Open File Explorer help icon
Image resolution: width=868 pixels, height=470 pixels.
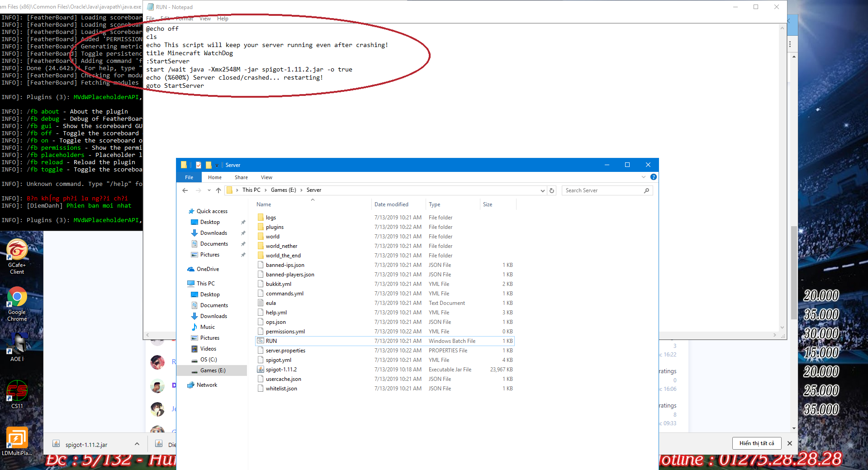653,177
